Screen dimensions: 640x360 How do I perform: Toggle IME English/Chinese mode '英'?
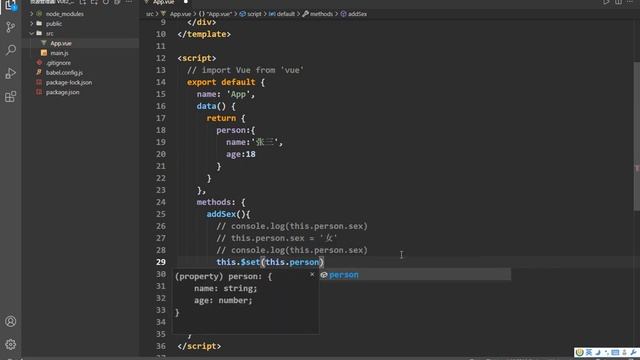(589, 352)
